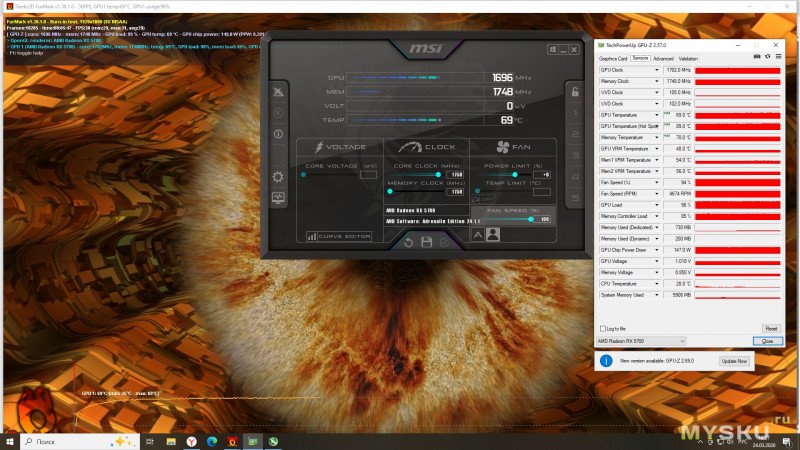Open the Advanced tab in GPU-Z
The width and height of the screenshot is (800, 450).
663,58
